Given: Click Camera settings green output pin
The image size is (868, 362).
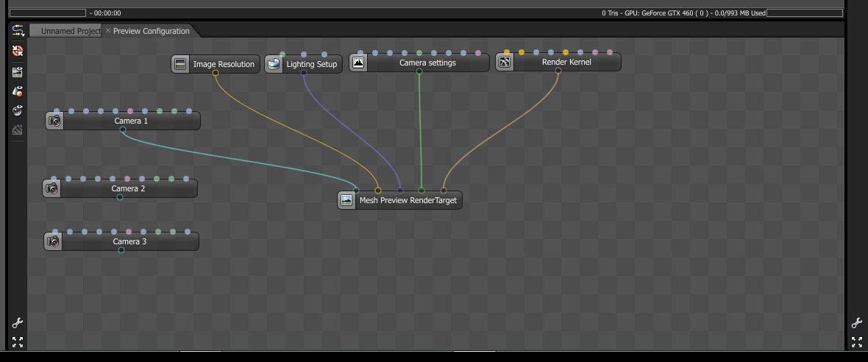Looking at the screenshot, I should 419,71.
